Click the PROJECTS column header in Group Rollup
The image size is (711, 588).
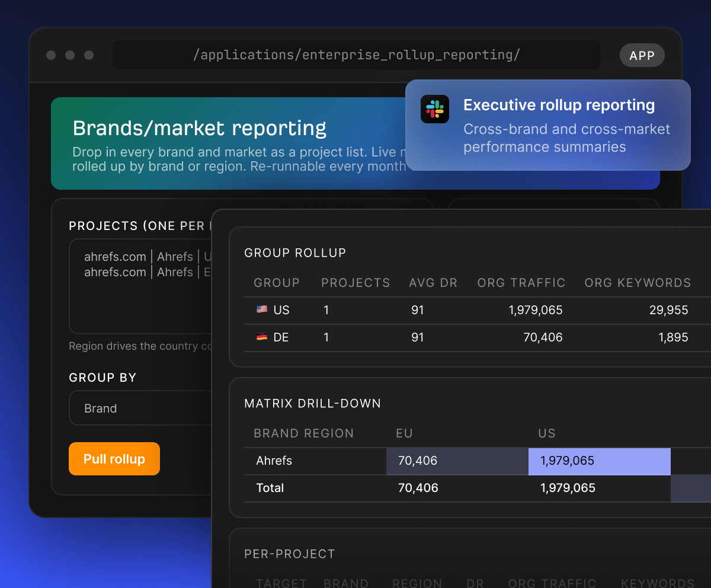[x=355, y=283]
